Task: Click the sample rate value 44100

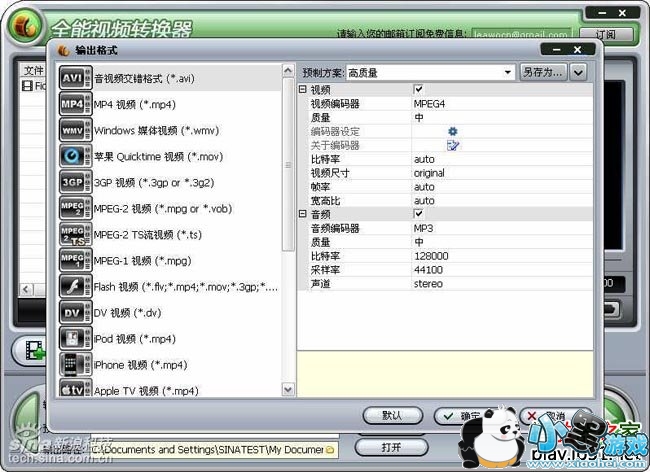Action: pos(428,270)
